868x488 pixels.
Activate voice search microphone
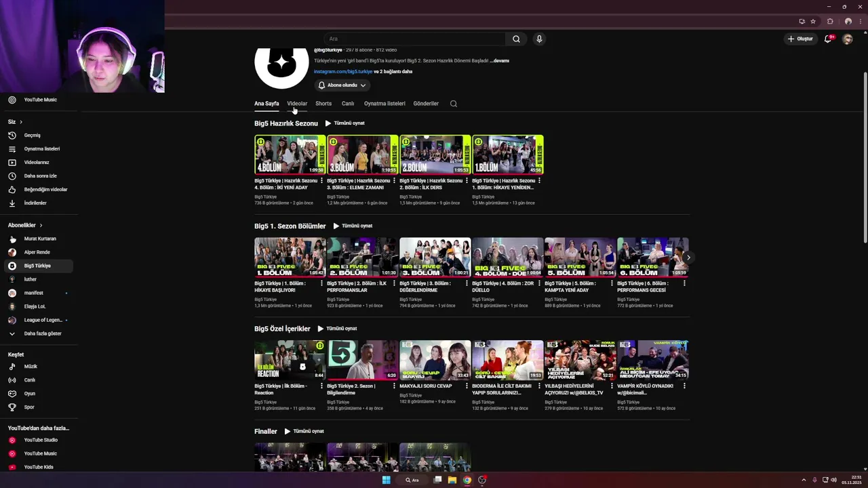pyautogui.click(x=539, y=39)
